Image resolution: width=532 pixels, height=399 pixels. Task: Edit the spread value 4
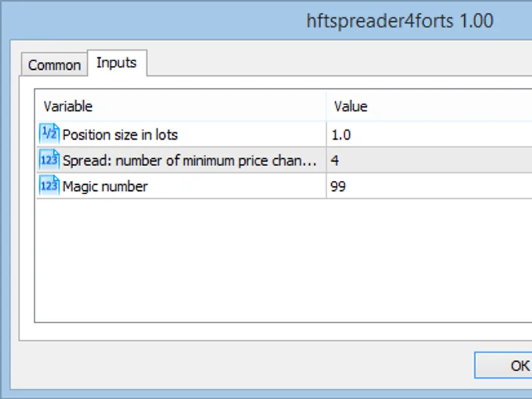click(429, 160)
